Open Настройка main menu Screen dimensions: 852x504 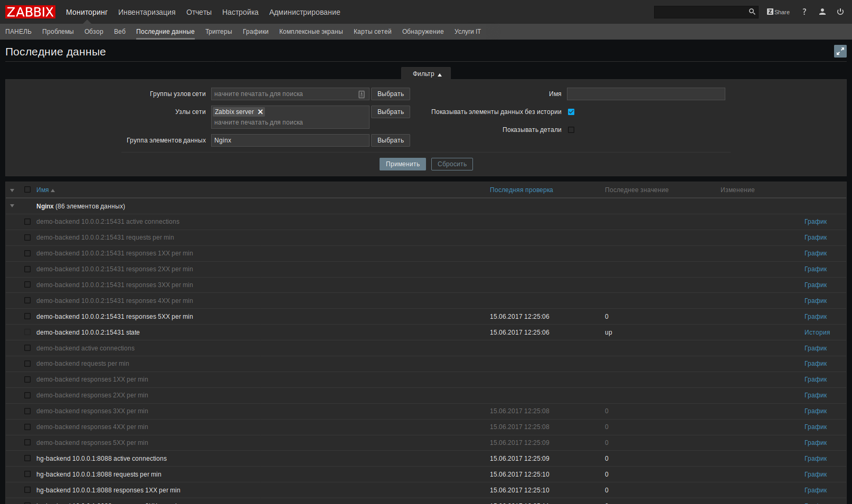pyautogui.click(x=240, y=12)
